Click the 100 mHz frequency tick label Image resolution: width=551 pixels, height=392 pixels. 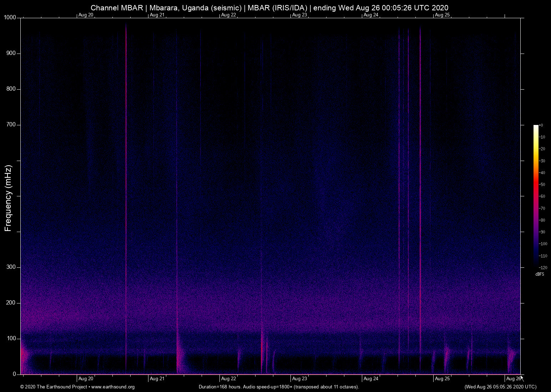point(11,338)
